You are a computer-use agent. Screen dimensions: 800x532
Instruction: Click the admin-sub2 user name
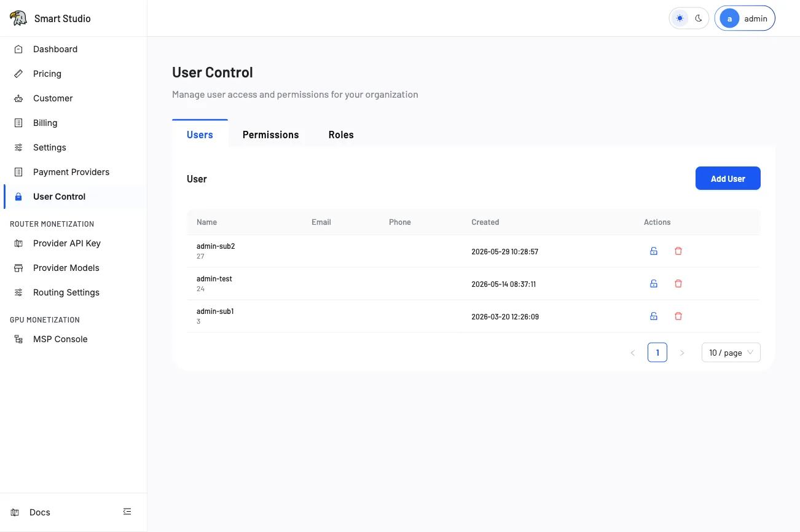pos(216,246)
